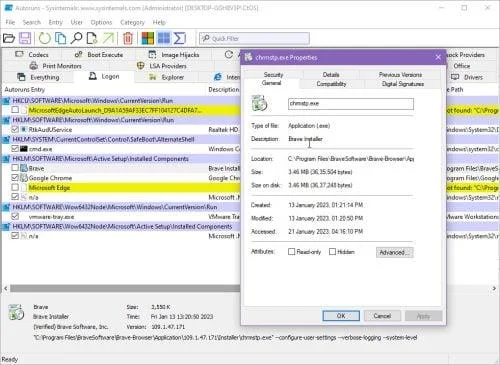Open the Category menu
Image resolution: width=500 pixels, height=365 pixels.
(x=132, y=22)
